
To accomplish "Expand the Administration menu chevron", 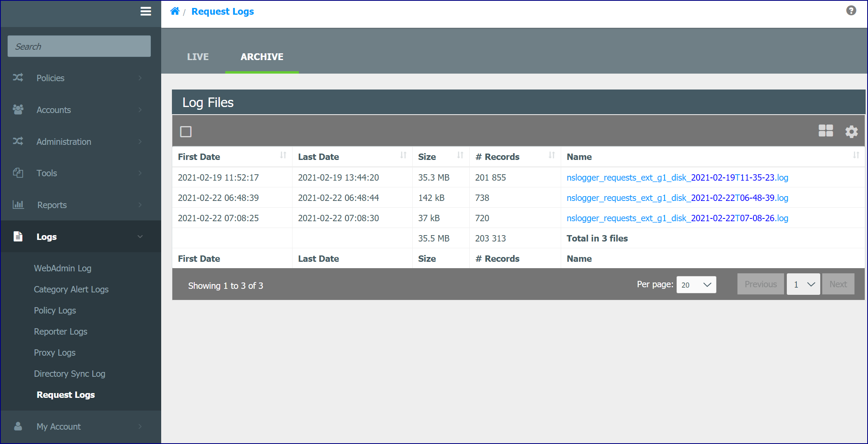I will [x=140, y=142].
